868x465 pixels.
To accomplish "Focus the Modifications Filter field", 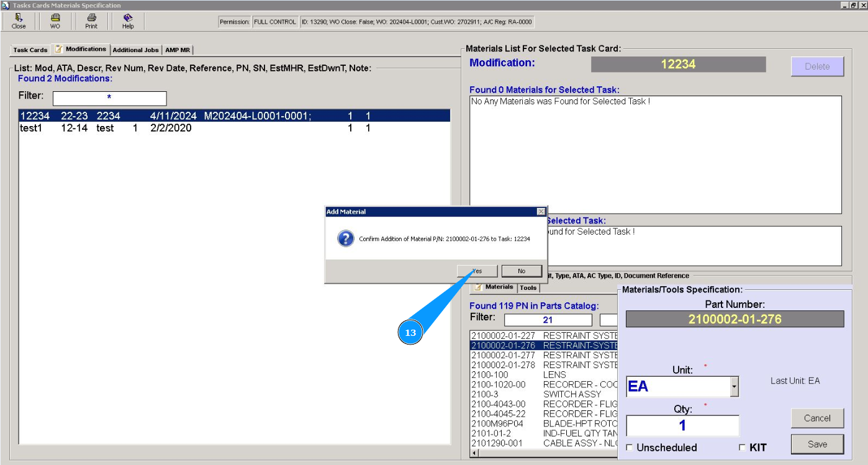I will pyautogui.click(x=109, y=98).
